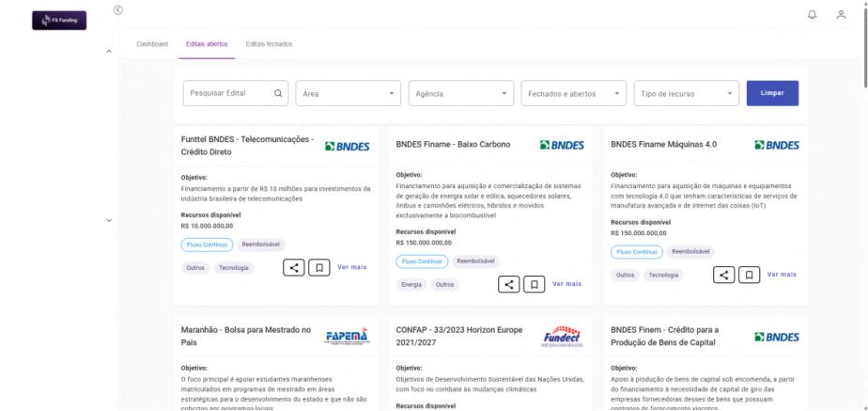The image size is (868, 411).
Task: Collapse sidebar with back arrow icon
Action: pos(118,10)
